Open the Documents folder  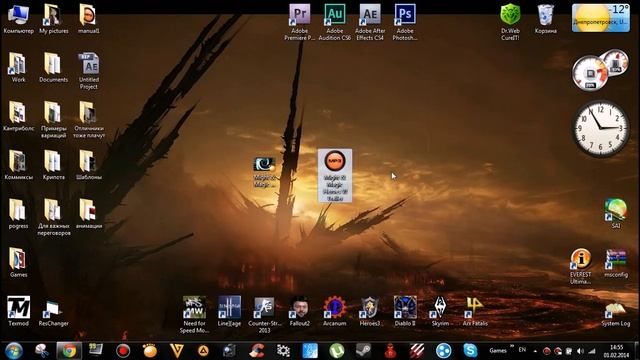click(53, 67)
